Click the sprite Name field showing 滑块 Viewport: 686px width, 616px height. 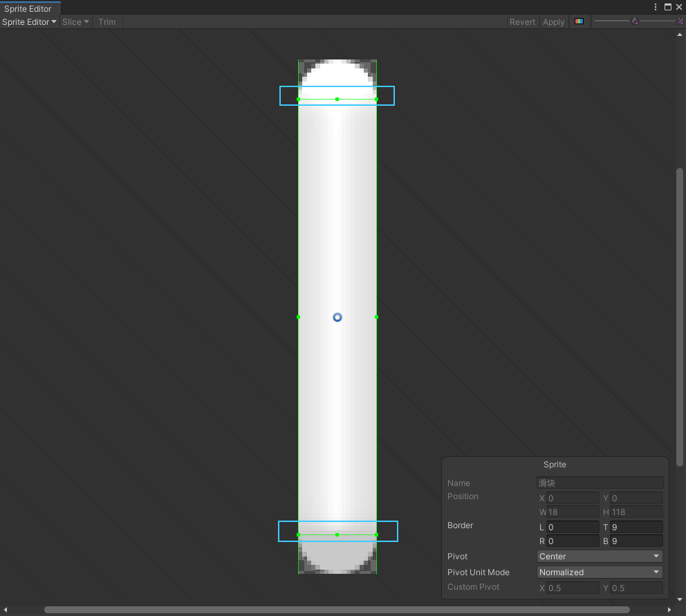599,483
